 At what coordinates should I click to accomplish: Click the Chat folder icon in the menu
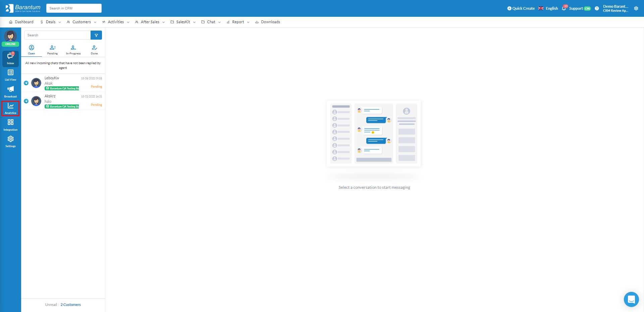tap(203, 22)
